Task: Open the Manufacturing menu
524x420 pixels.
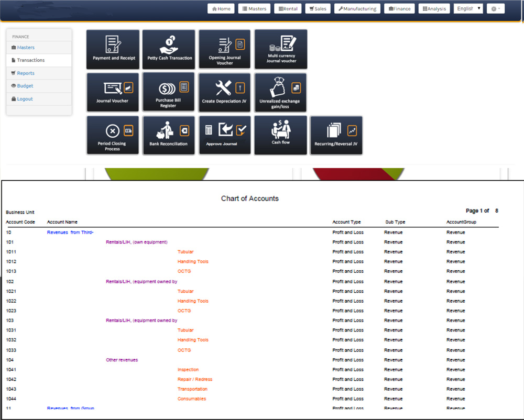Action: pyautogui.click(x=357, y=8)
